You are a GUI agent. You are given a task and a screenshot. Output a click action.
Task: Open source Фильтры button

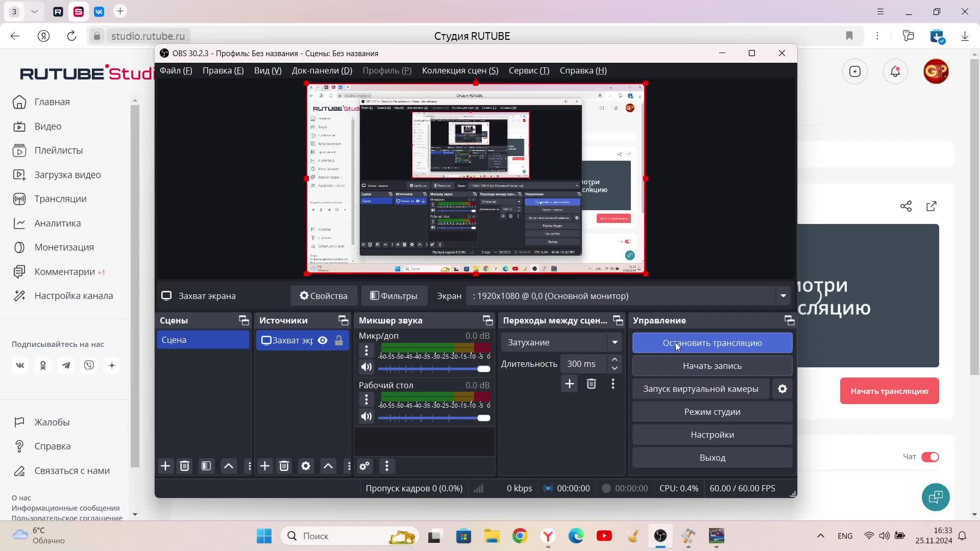pos(394,296)
